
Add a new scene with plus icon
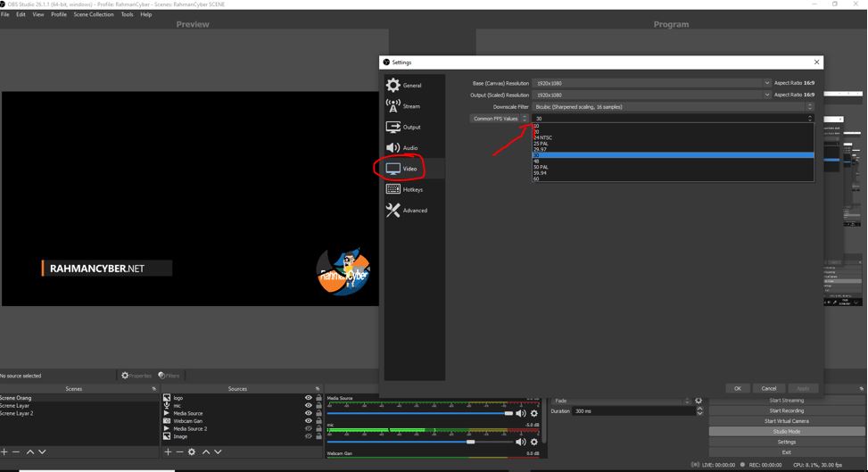click(4, 452)
